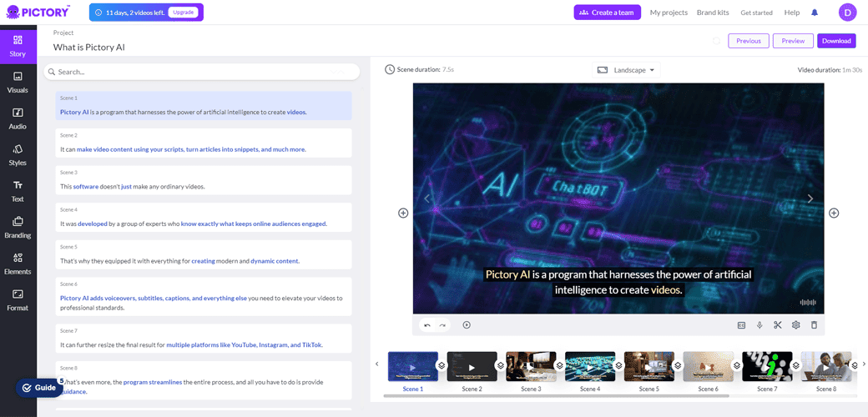The height and width of the screenshot is (417, 868).
Task: Select Scene 5 thumbnail in timeline
Action: 649,367
